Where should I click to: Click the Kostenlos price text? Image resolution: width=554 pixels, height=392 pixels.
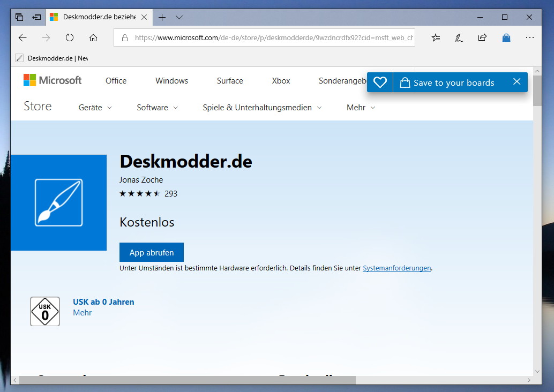[x=147, y=222]
